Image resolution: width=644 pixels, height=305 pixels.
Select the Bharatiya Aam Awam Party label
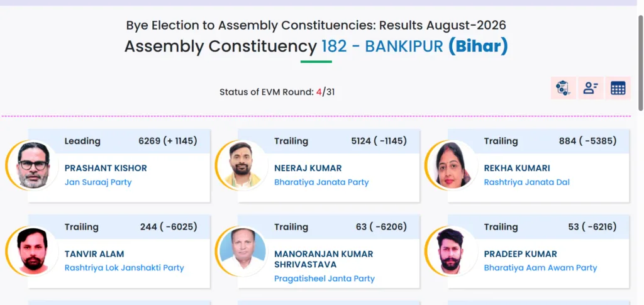tap(540, 268)
